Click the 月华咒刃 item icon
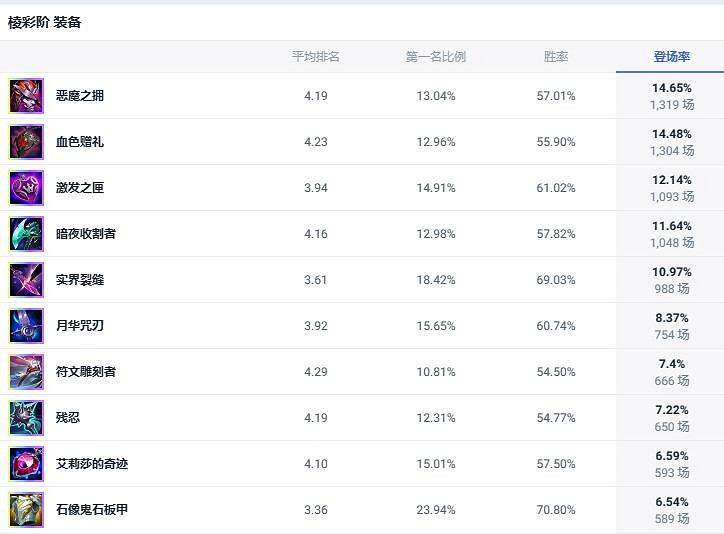Image resolution: width=724 pixels, height=534 pixels. coord(26,326)
